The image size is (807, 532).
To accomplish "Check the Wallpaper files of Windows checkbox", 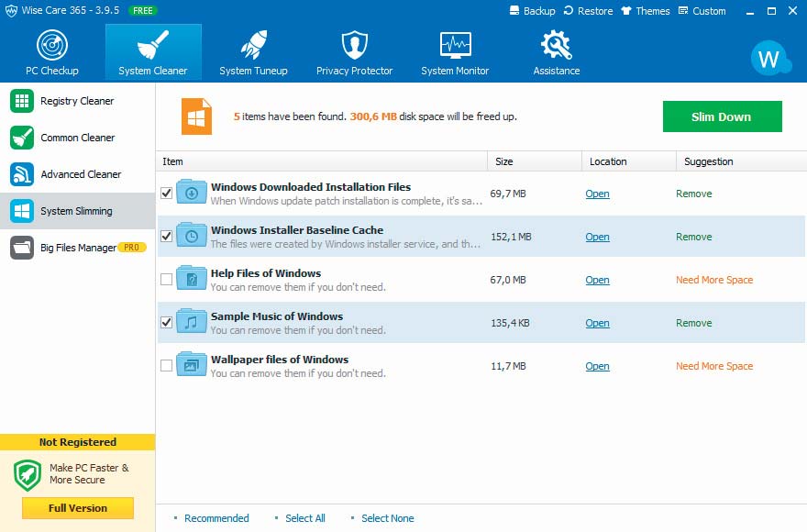I will point(166,366).
